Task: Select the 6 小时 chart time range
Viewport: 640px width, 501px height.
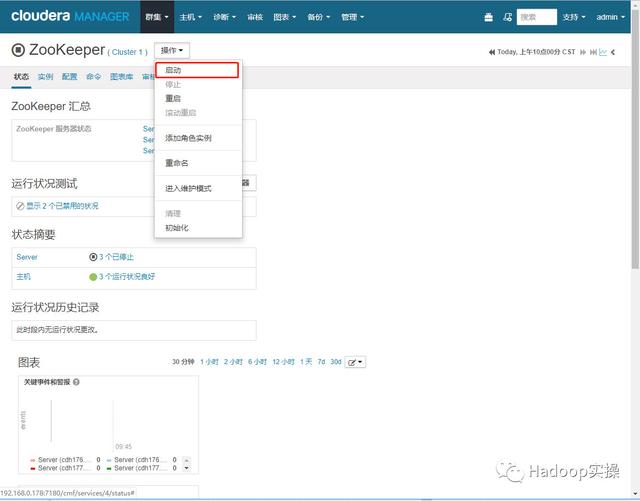Action: pos(257,362)
